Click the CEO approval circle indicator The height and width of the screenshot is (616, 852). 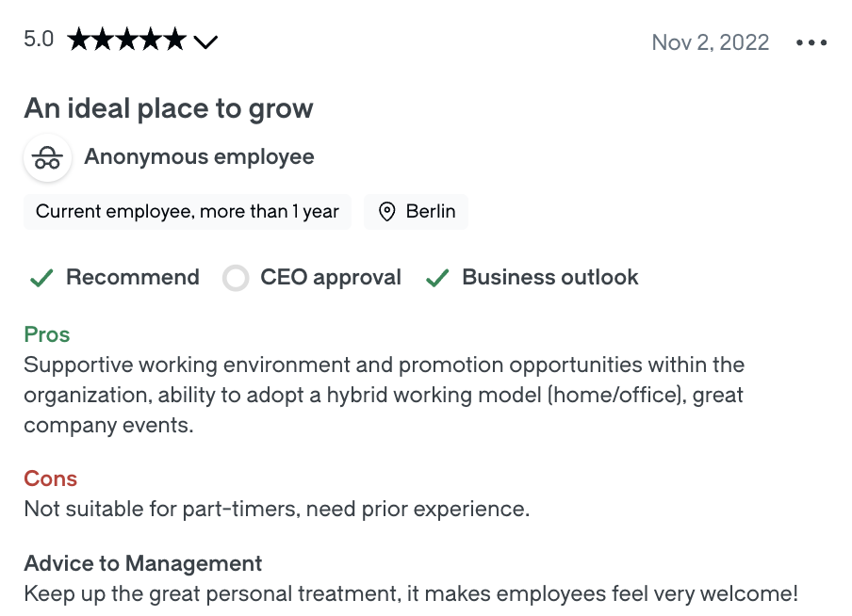click(x=236, y=278)
